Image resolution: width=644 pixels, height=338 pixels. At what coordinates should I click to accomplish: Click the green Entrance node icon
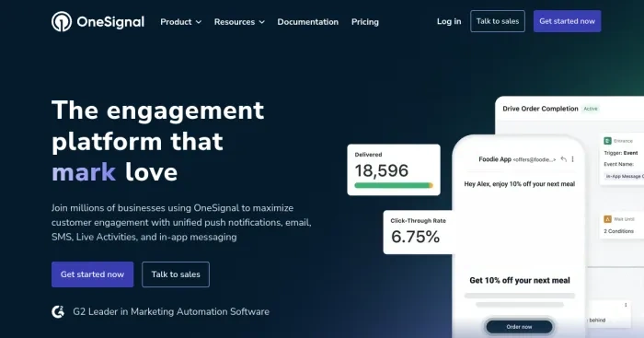[x=607, y=141]
